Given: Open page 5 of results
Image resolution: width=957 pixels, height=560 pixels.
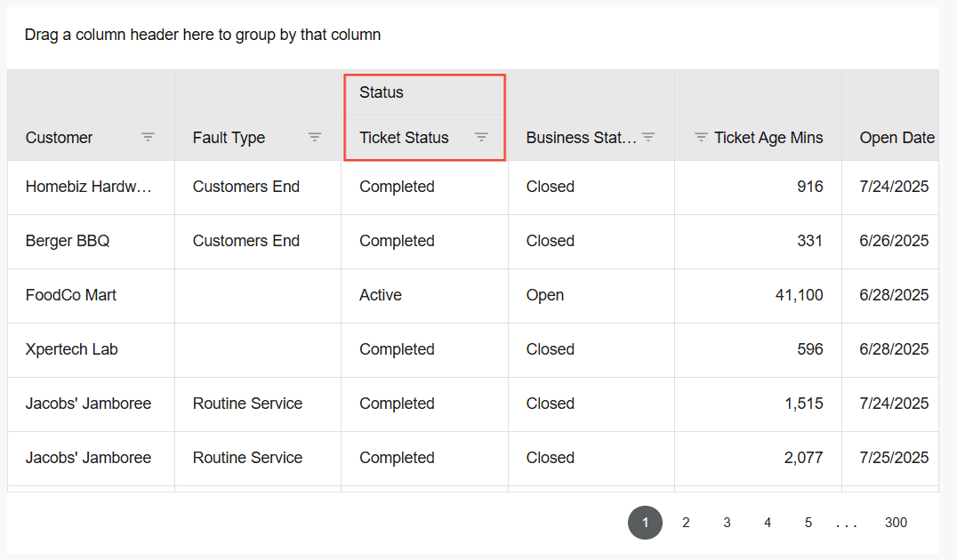Looking at the screenshot, I should click(808, 523).
